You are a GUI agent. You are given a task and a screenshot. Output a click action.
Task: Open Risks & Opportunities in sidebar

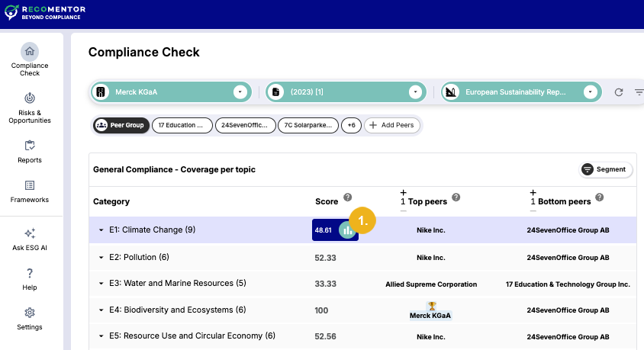[x=30, y=108]
